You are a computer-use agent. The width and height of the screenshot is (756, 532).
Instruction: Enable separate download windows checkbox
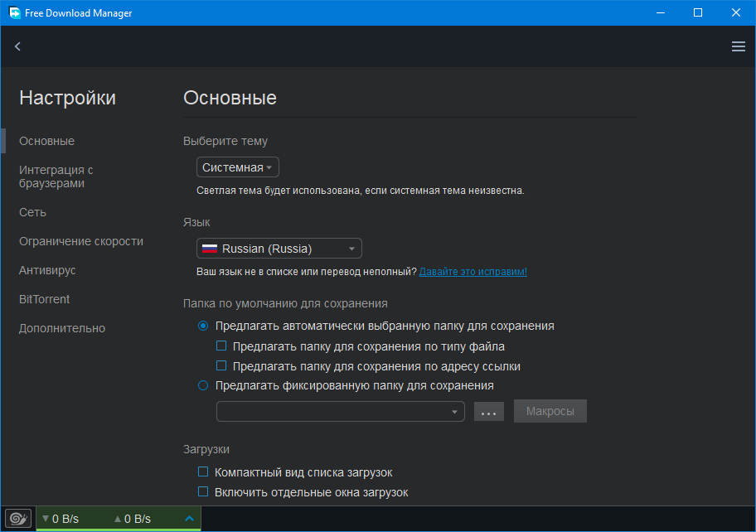pyautogui.click(x=203, y=491)
